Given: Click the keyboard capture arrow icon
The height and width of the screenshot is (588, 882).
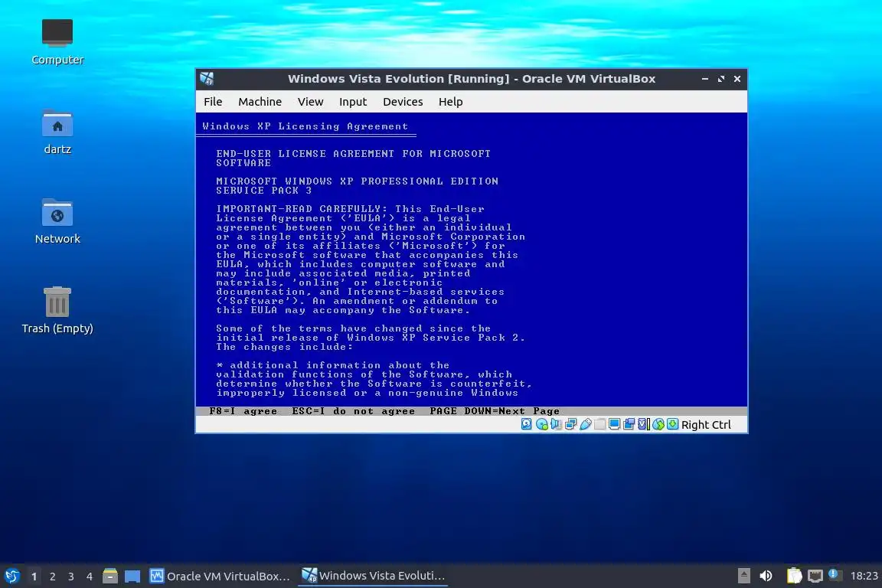Looking at the screenshot, I should 673,424.
